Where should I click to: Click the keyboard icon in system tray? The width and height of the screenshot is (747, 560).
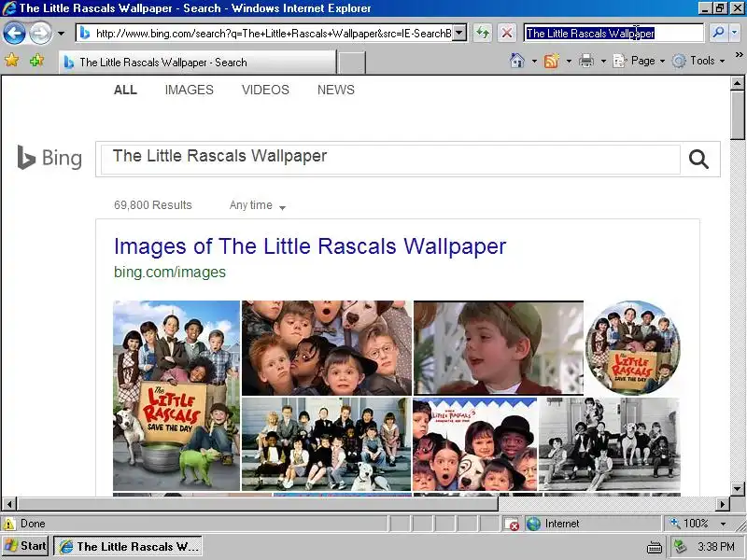click(x=655, y=547)
